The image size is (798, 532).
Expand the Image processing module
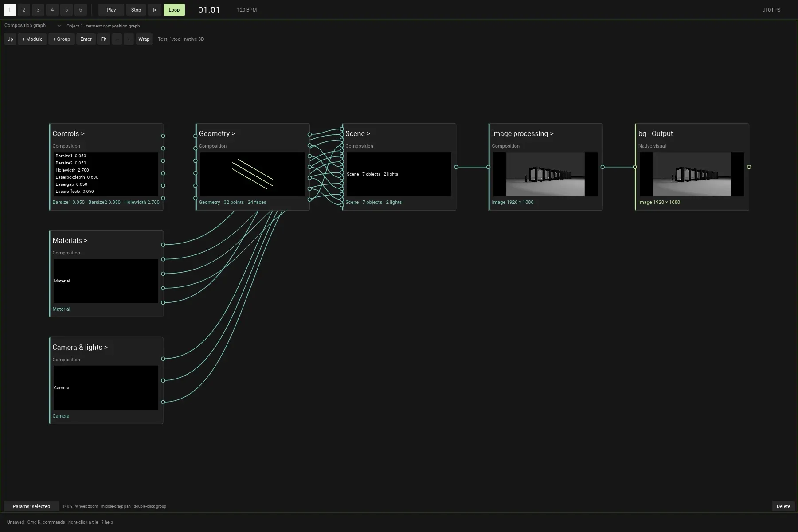523,133
